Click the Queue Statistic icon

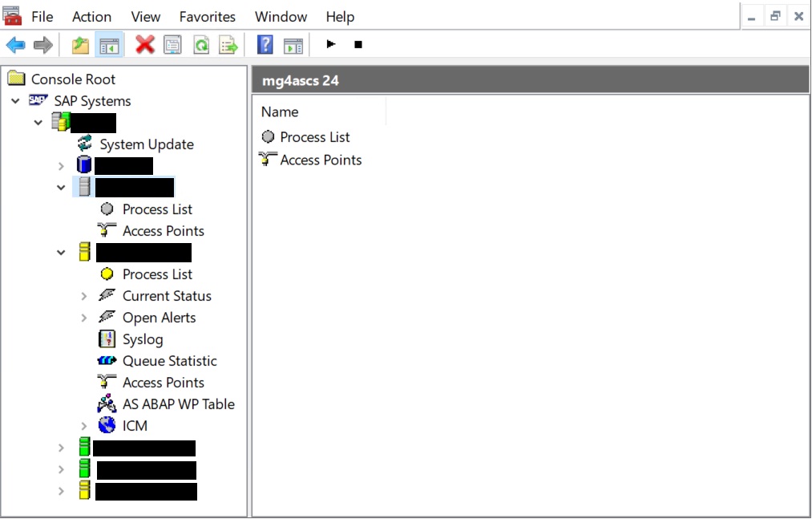[x=107, y=360]
